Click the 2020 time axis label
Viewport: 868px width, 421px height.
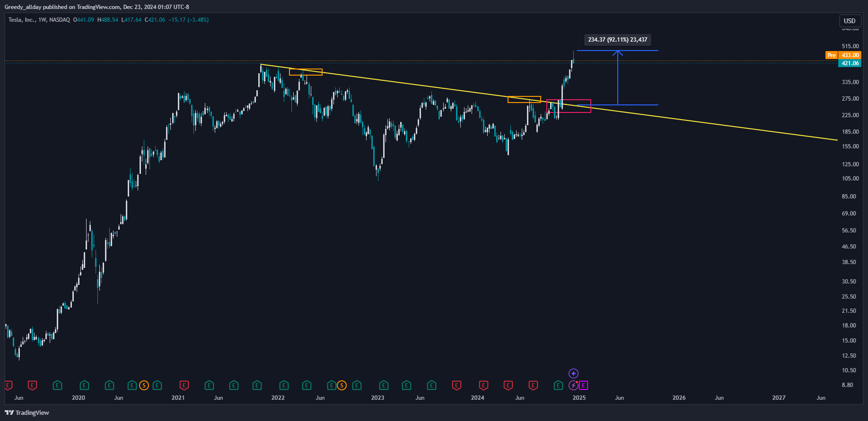[x=79, y=398]
